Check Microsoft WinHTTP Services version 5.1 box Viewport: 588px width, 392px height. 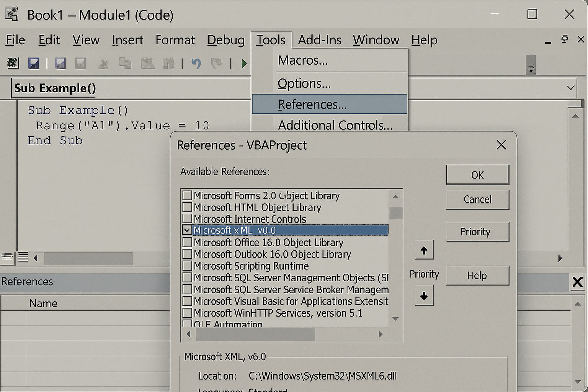[x=187, y=313]
